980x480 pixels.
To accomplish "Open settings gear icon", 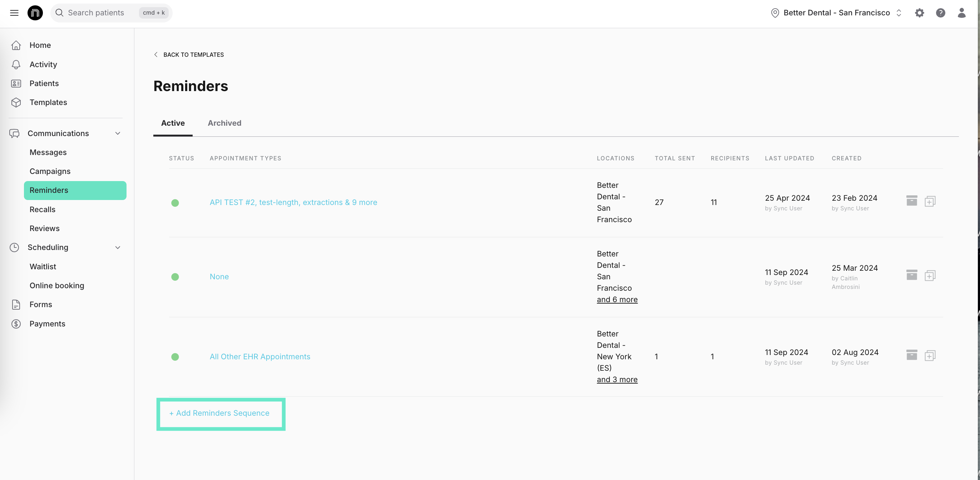I will (919, 13).
